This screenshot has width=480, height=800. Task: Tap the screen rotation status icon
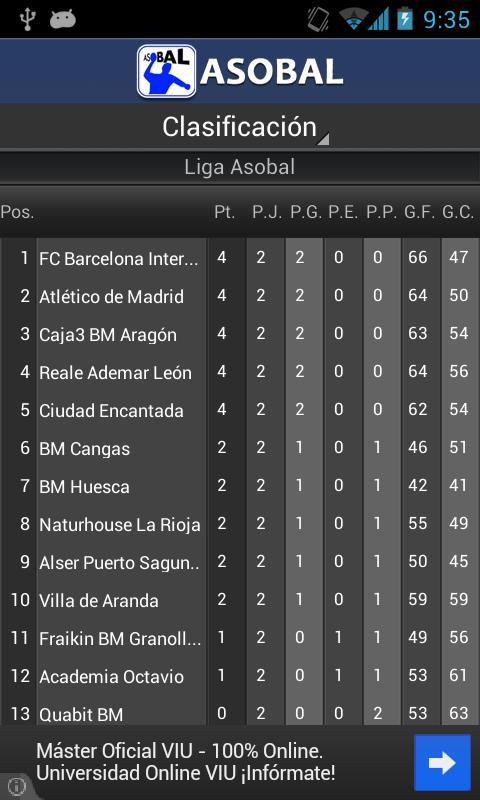tap(319, 19)
